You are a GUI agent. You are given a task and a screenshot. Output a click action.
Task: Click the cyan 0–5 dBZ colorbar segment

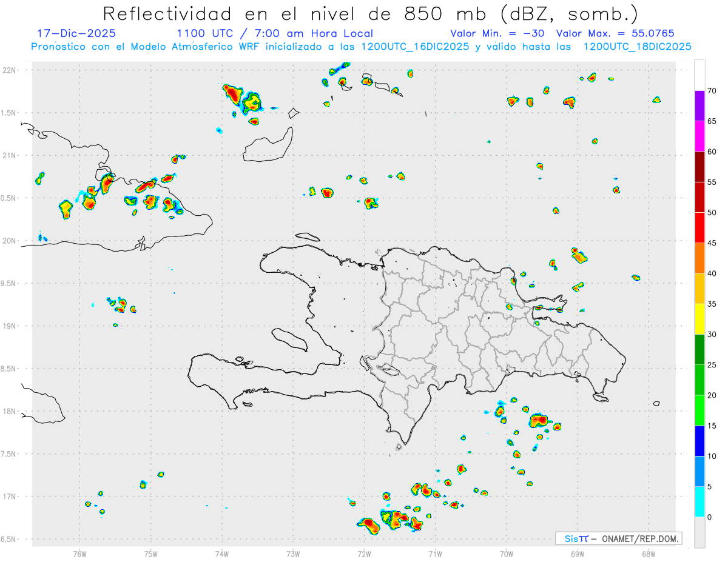699,502
